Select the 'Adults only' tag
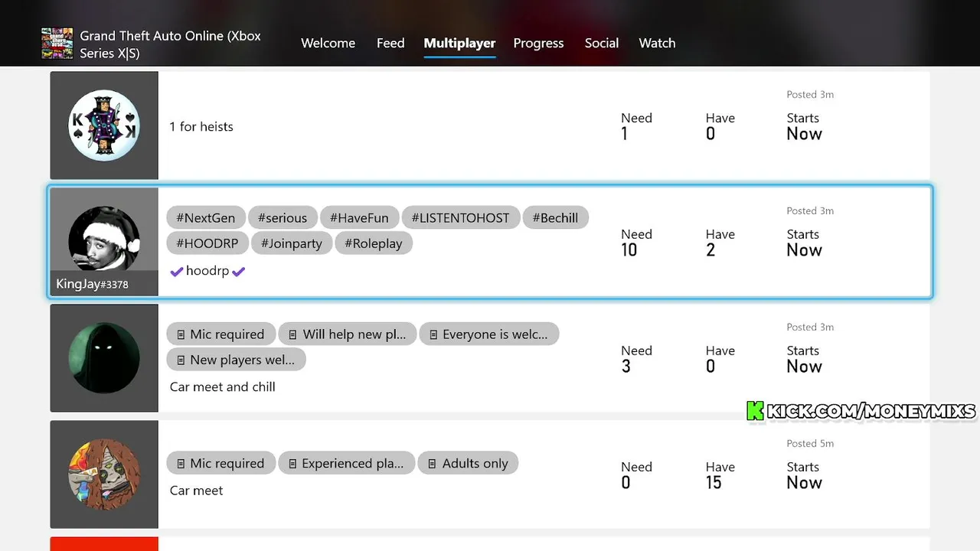Image resolution: width=980 pixels, height=551 pixels. pyautogui.click(x=468, y=463)
